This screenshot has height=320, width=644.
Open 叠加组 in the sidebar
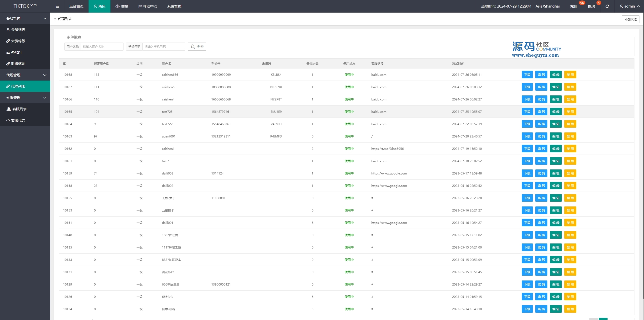point(25,52)
